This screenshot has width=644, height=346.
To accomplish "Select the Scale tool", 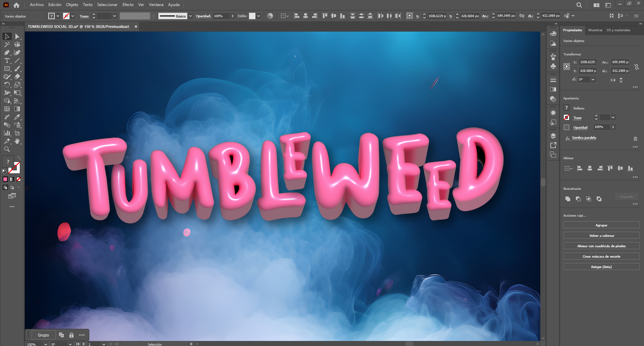I will tap(17, 85).
